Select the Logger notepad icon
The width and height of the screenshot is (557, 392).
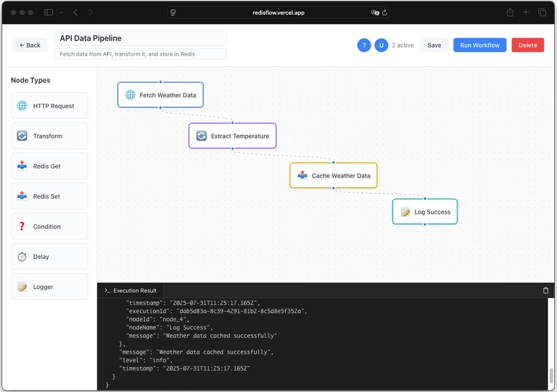pos(22,287)
